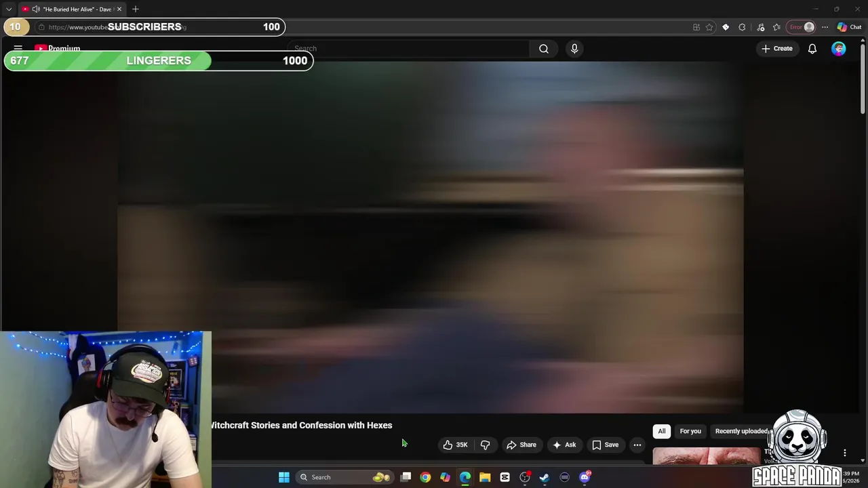Open recommended video thumbnail in sidebar
Screen dimensions: 868x488
pos(707,456)
